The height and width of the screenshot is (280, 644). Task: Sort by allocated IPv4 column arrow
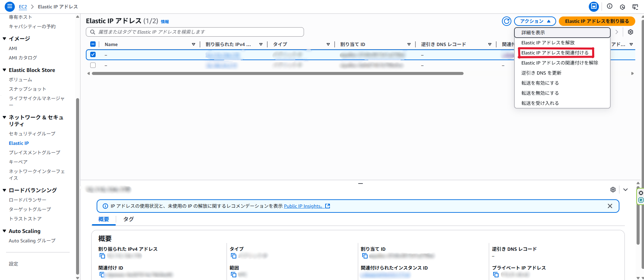[x=261, y=44]
